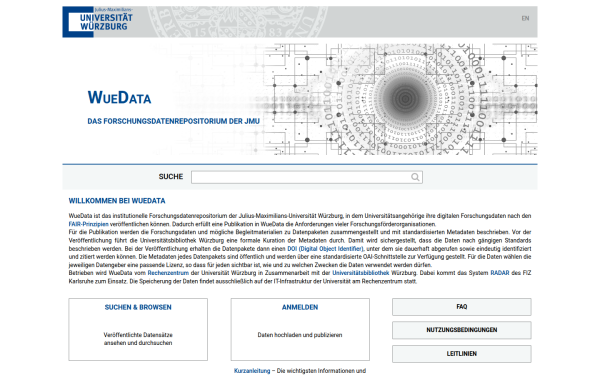
Task: Open the Kurzanleitung link
Action: (252, 371)
